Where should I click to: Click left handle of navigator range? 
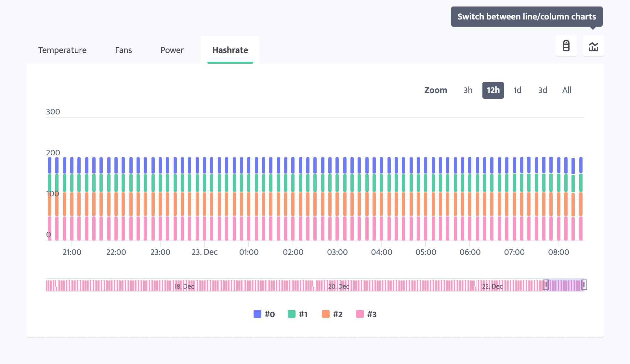tap(546, 285)
